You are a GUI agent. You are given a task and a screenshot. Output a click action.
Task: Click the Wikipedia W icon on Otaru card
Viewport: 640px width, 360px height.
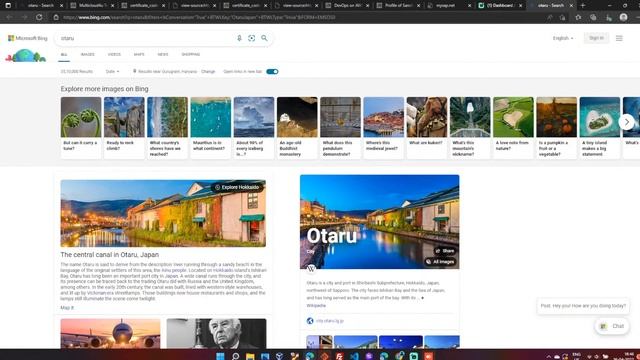(x=311, y=268)
